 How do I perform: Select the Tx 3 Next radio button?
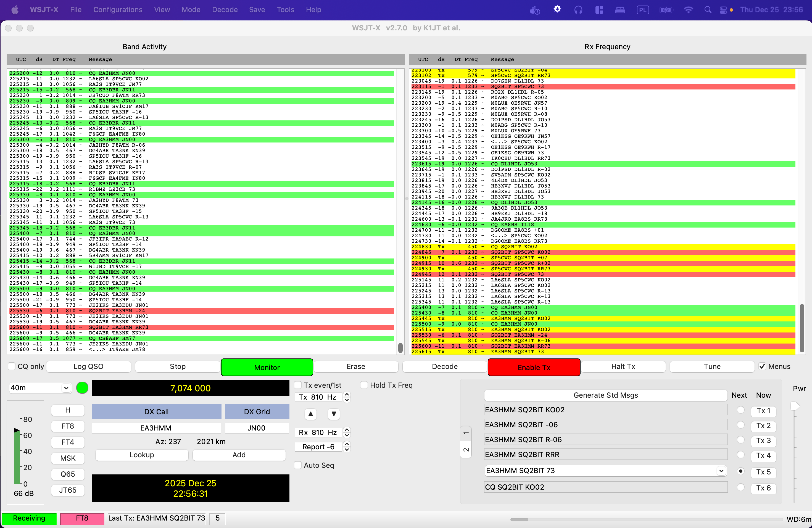740,440
